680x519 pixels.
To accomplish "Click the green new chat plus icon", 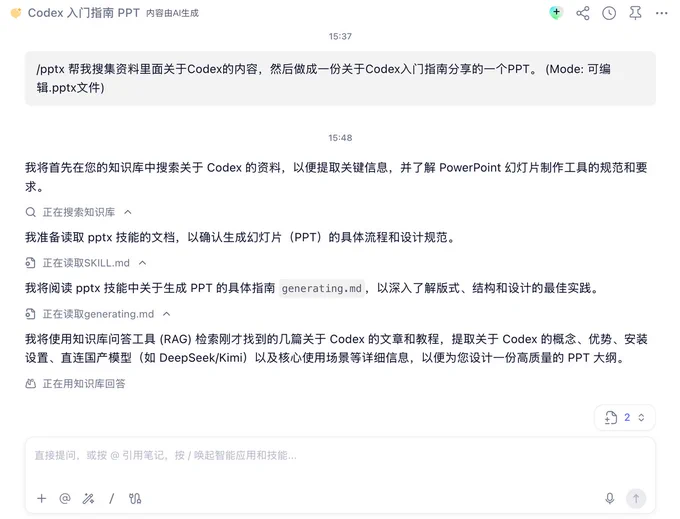I will tap(556, 13).
